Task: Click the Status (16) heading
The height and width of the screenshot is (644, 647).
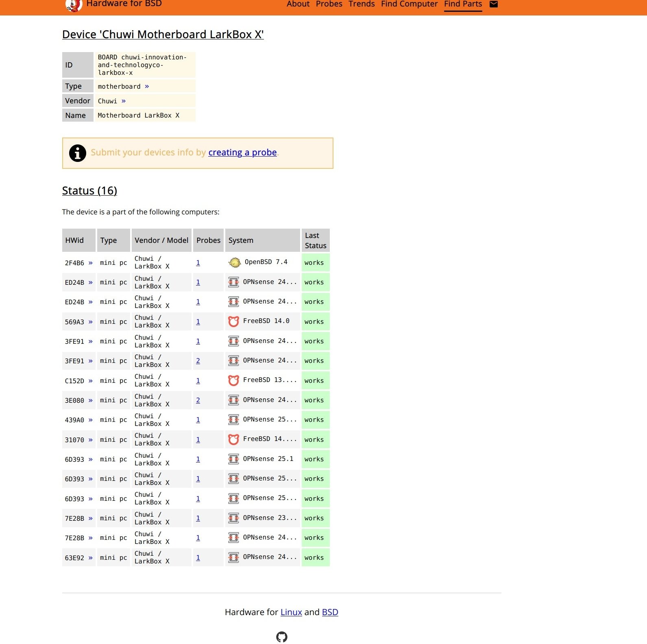Action: coord(89,190)
